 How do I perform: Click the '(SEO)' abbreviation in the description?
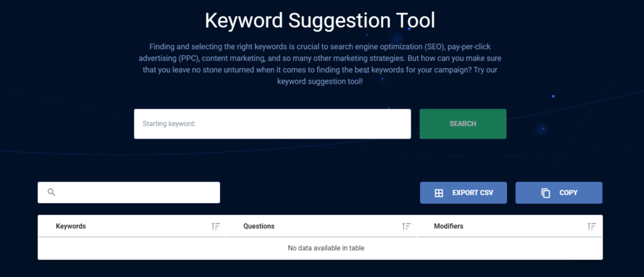(428, 47)
